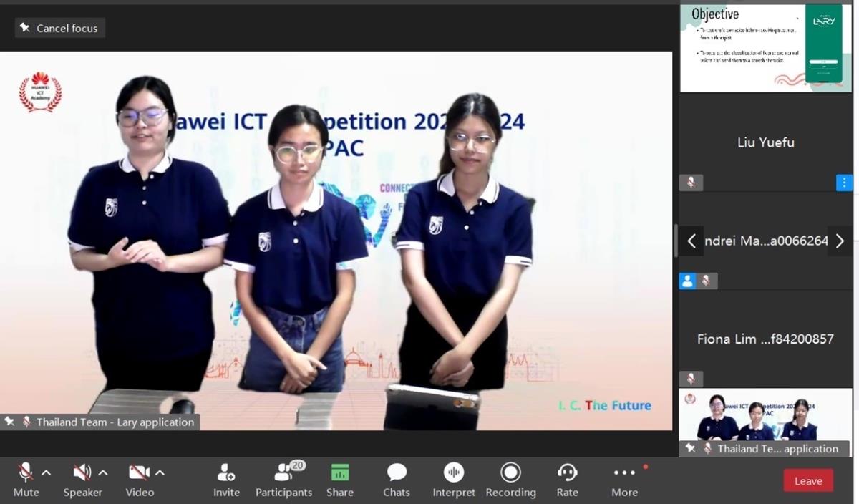Go to next participants with right arrow

click(840, 241)
